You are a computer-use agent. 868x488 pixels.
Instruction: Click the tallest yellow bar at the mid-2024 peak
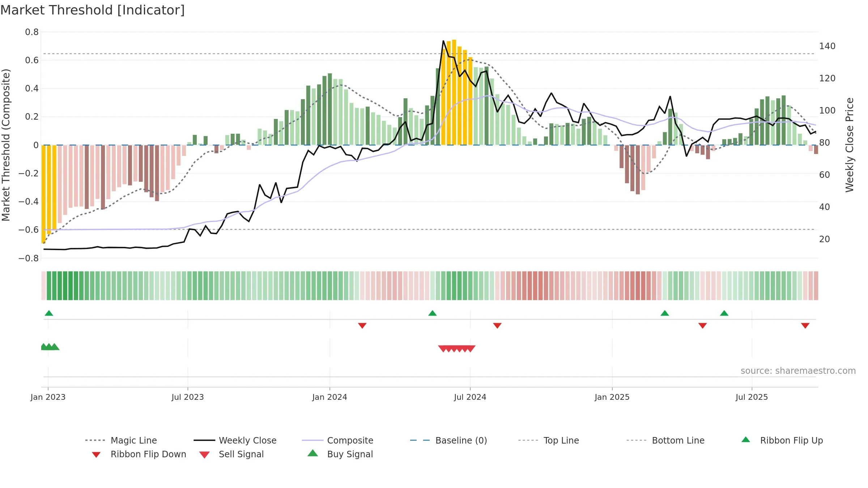[x=454, y=92]
